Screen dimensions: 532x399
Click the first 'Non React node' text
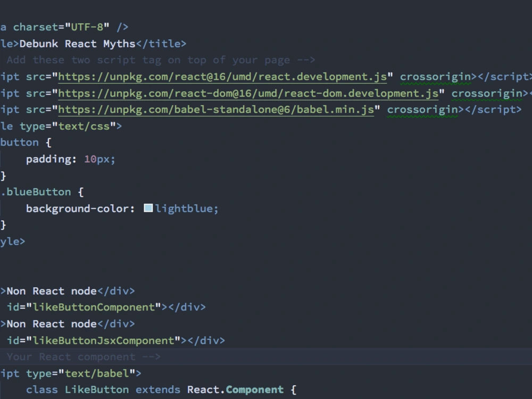click(52, 291)
